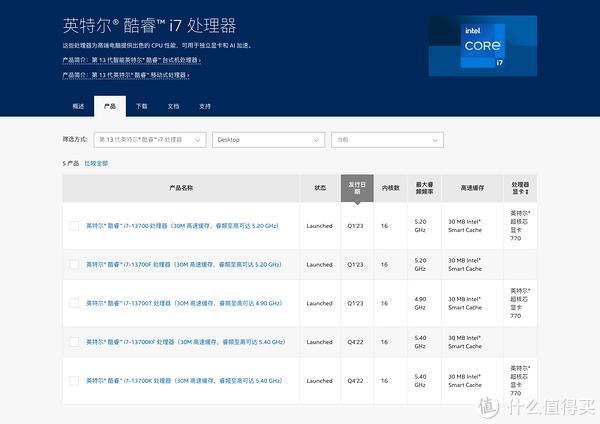The width and height of the screenshot is (600, 424).
Task: Click 超核芯显卡 770 cell in i7-13700K row
Action: 520,381
